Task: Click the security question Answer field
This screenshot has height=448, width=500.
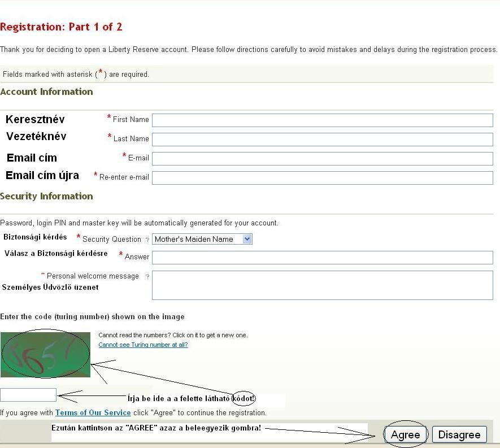Action: 323,257
